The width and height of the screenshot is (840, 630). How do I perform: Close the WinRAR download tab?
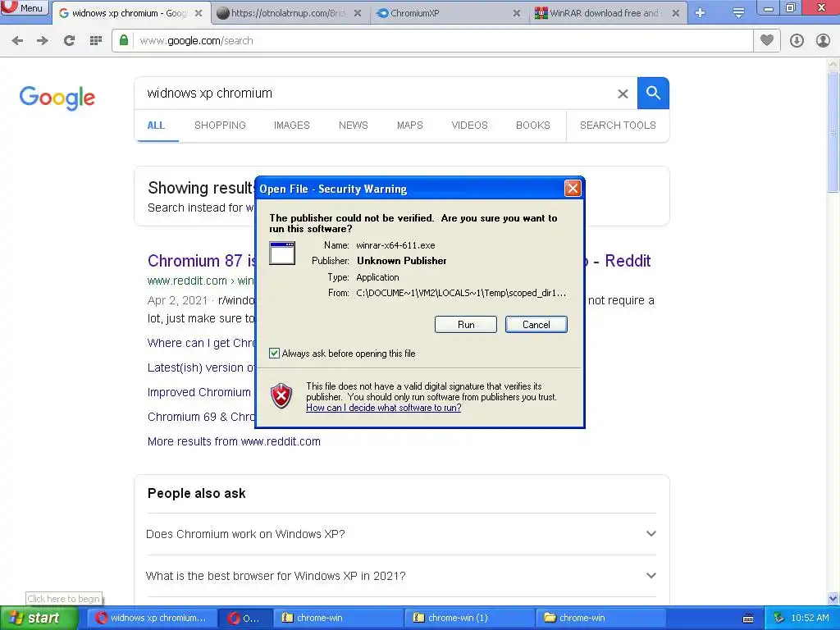point(676,13)
